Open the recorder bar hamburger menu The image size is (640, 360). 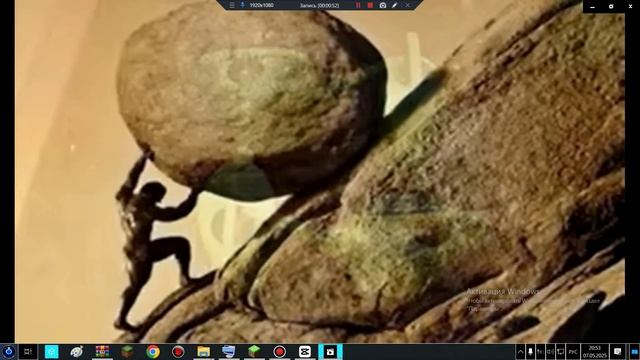pyautogui.click(x=232, y=5)
